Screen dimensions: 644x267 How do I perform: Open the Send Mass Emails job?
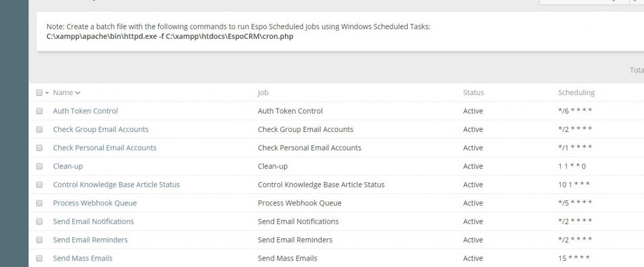(x=83, y=258)
